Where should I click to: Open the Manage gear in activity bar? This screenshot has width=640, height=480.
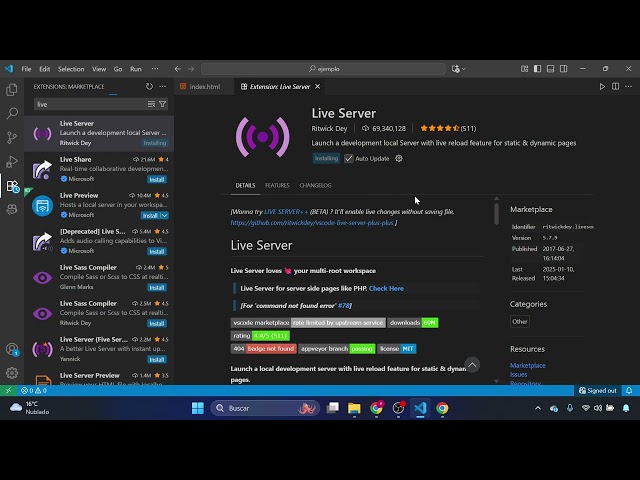point(12,373)
